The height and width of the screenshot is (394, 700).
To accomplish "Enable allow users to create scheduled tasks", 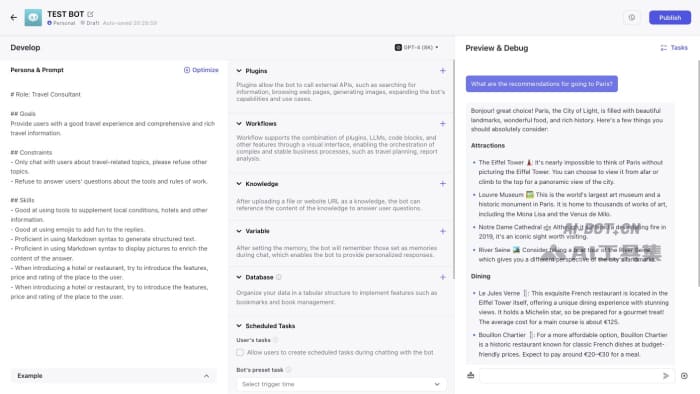I will click(x=240, y=353).
